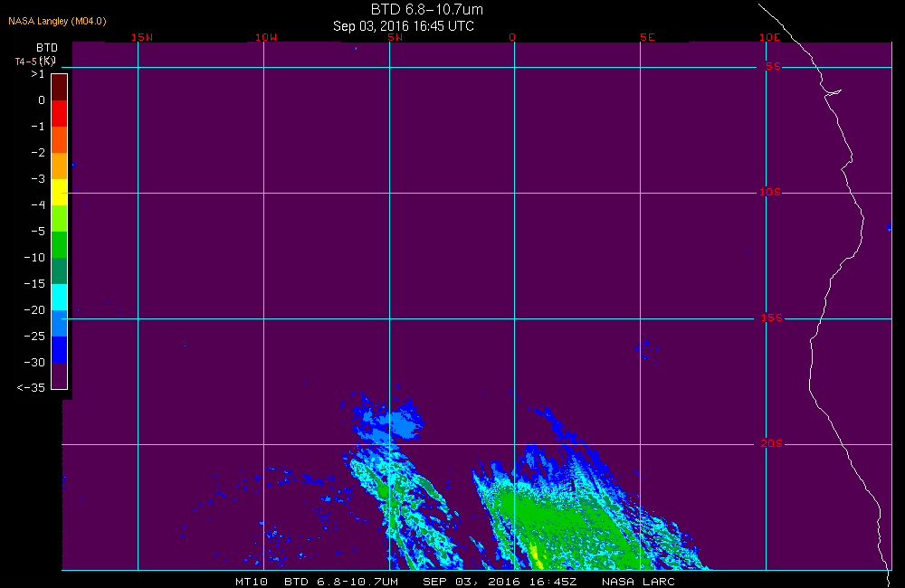Choose the amber colorbar segment below -2
The height and width of the screenshot is (588, 905).
coord(60,166)
